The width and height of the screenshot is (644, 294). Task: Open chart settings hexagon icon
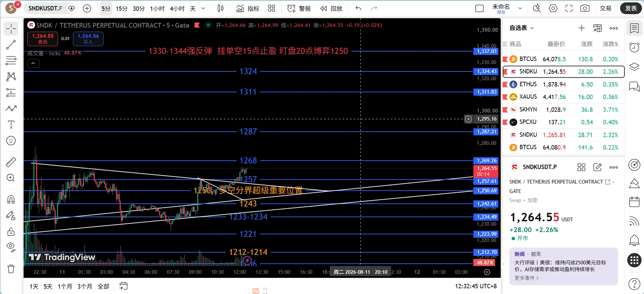553,8
